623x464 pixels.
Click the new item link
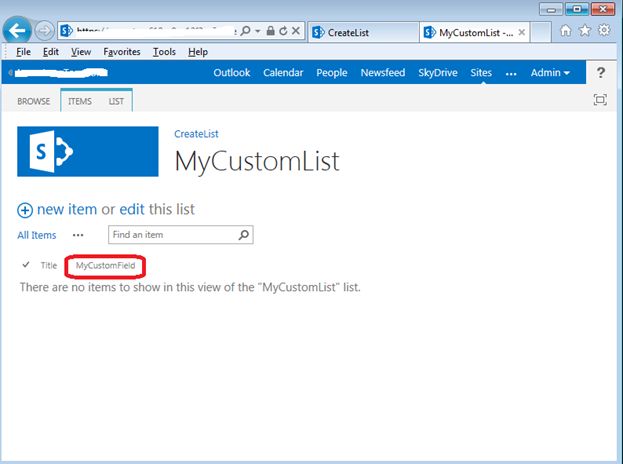(x=67, y=209)
